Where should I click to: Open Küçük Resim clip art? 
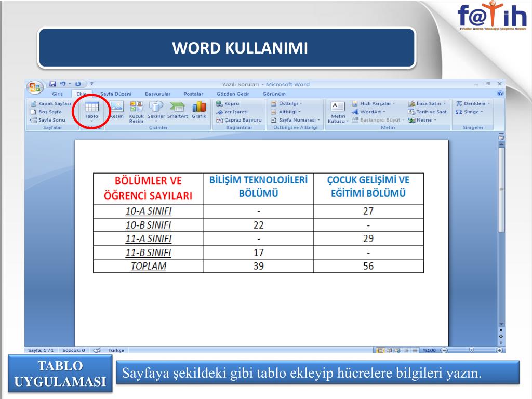coord(136,112)
